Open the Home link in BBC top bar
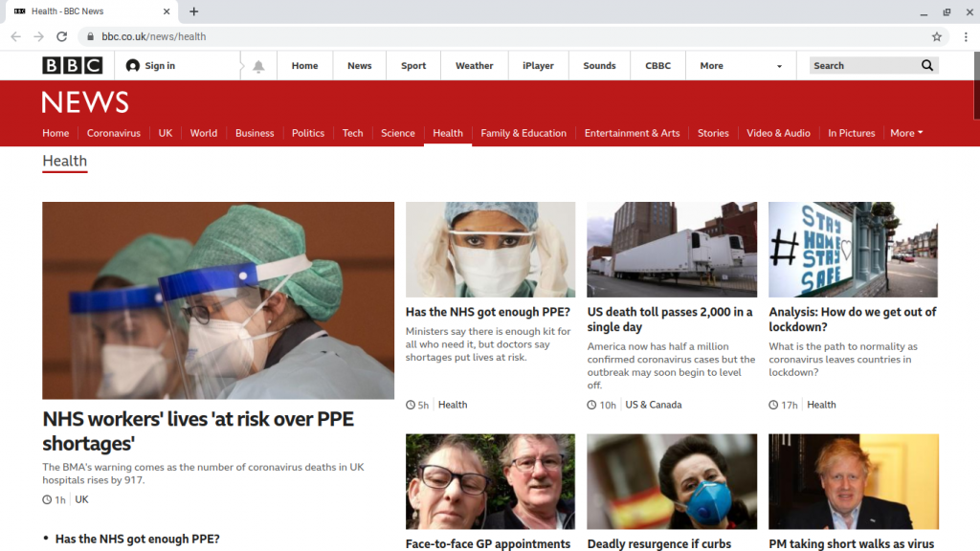 (304, 66)
